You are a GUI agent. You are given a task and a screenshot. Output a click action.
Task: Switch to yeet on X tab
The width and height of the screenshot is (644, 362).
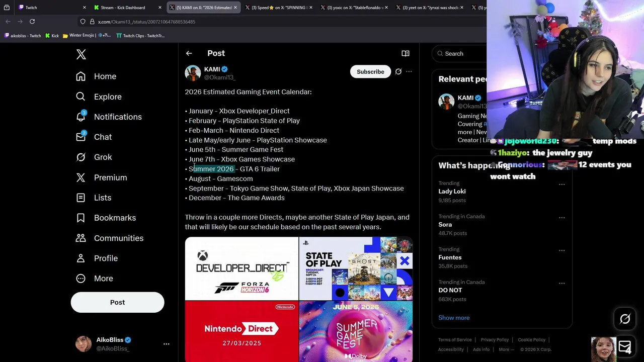point(430,8)
